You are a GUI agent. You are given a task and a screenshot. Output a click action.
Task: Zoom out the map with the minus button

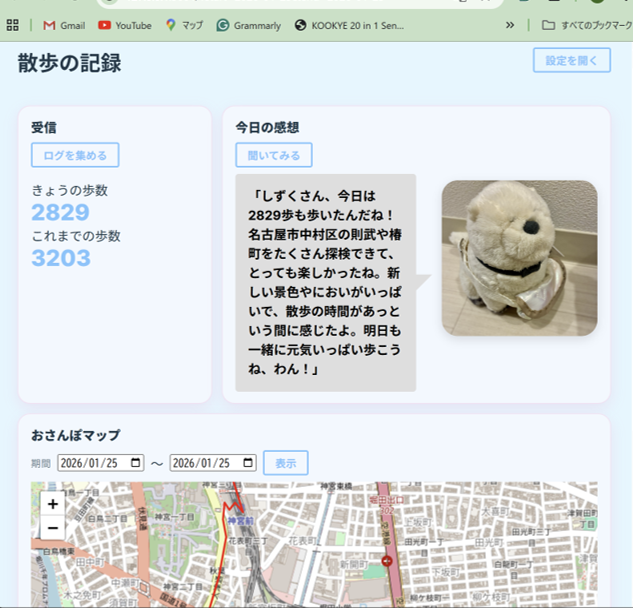53,528
